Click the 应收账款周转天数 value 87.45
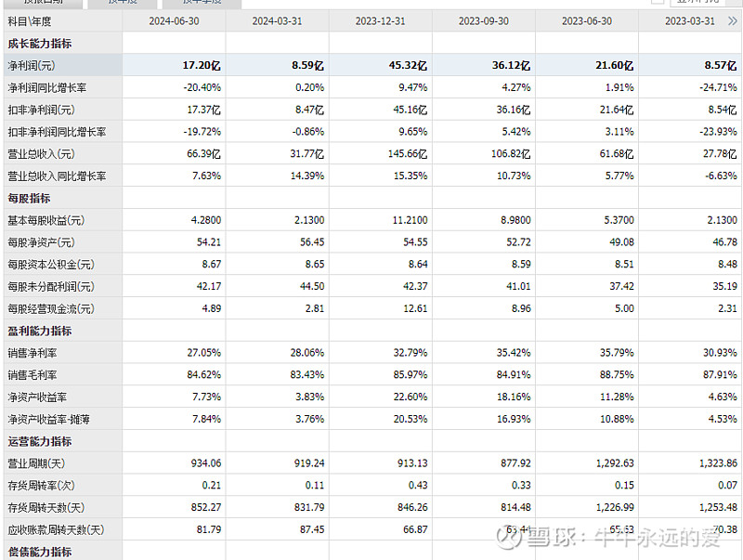 click(312, 529)
